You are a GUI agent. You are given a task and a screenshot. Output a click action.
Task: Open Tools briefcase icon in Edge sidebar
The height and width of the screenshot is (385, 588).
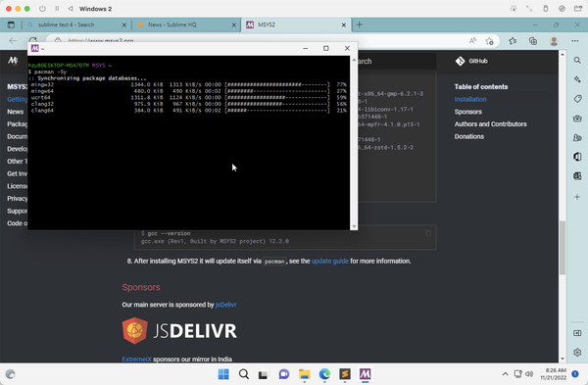577,119
